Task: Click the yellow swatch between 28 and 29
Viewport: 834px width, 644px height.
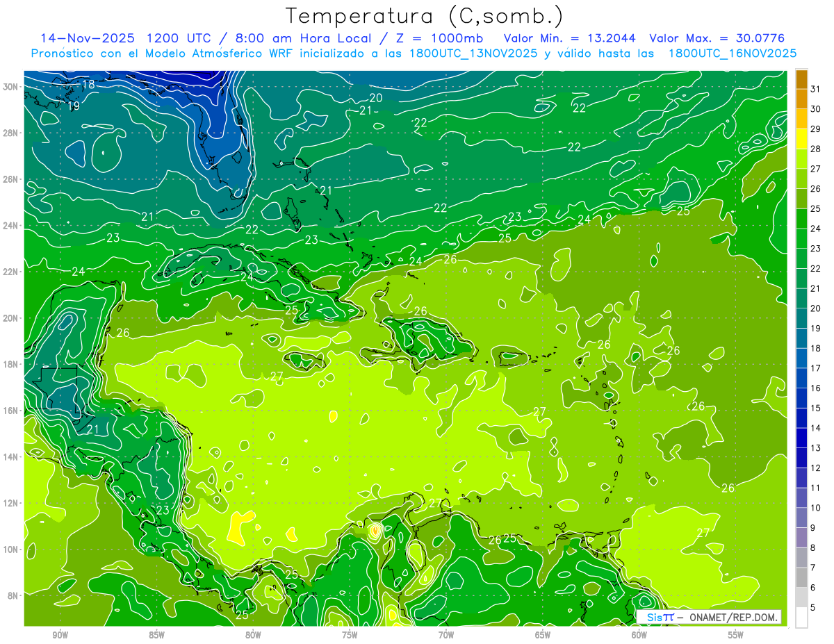Action: point(801,139)
